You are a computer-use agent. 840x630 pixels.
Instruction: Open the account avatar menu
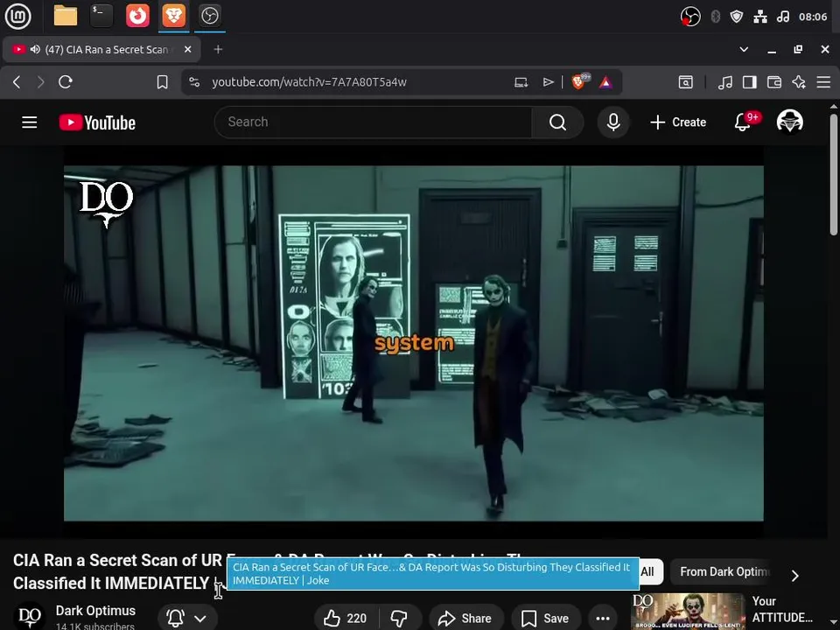pyautogui.click(x=789, y=122)
